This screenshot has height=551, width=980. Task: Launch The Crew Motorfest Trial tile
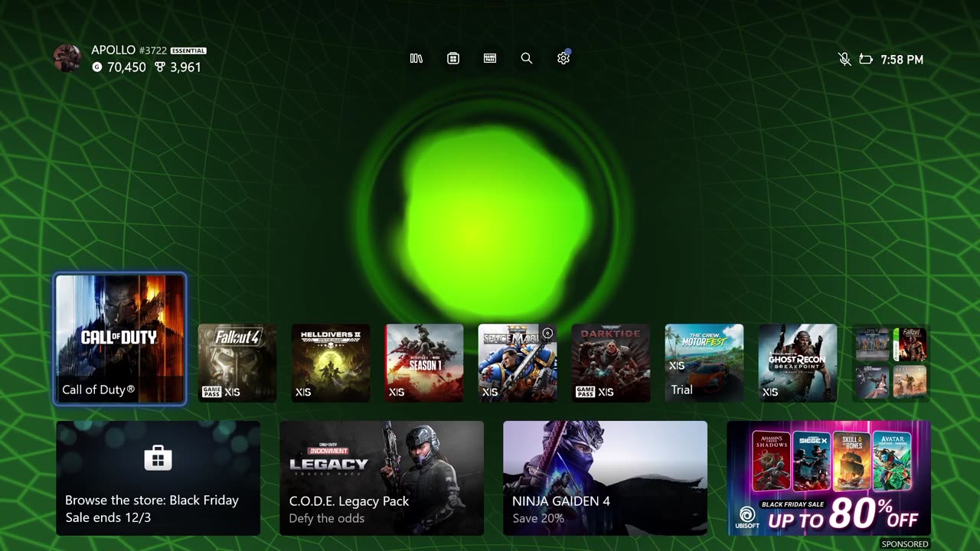704,364
